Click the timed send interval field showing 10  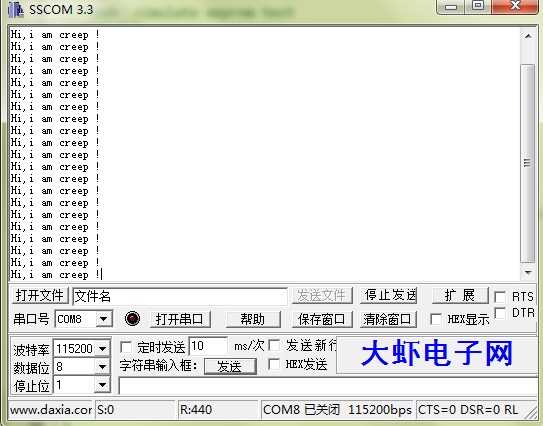(x=208, y=346)
